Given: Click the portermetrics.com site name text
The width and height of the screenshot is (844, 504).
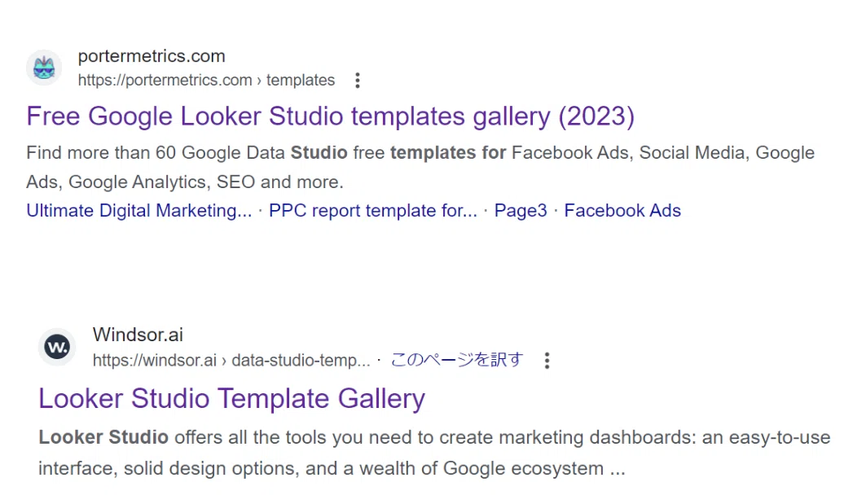Looking at the screenshot, I should [152, 56].
